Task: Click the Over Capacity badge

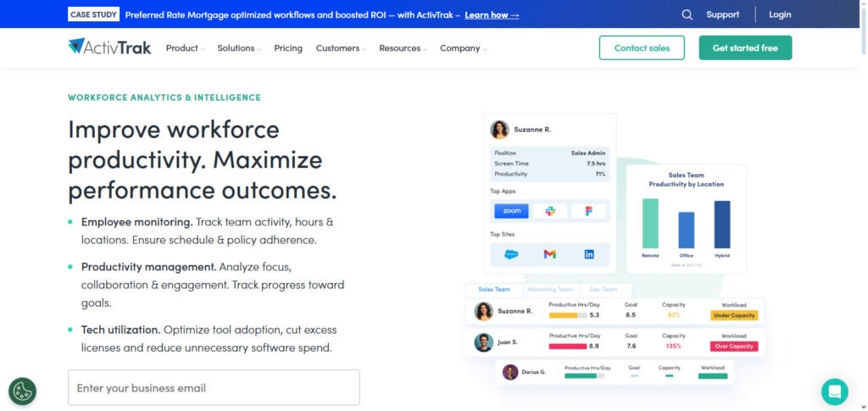Action: pos(734,347)
